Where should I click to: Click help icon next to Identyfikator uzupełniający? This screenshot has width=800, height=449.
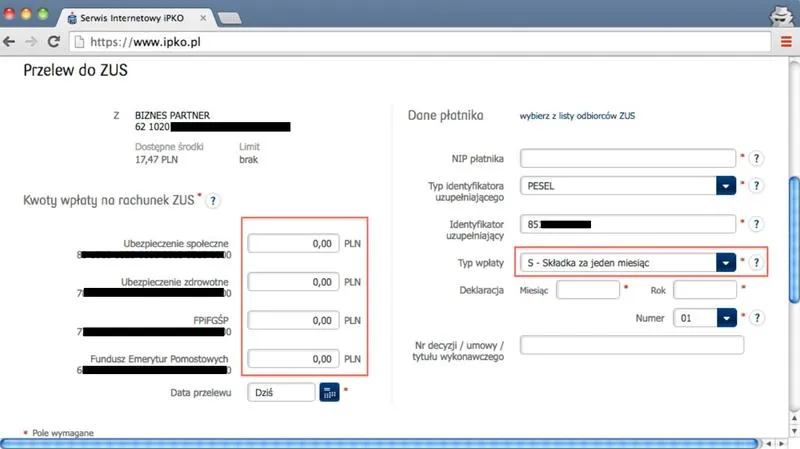757,224
